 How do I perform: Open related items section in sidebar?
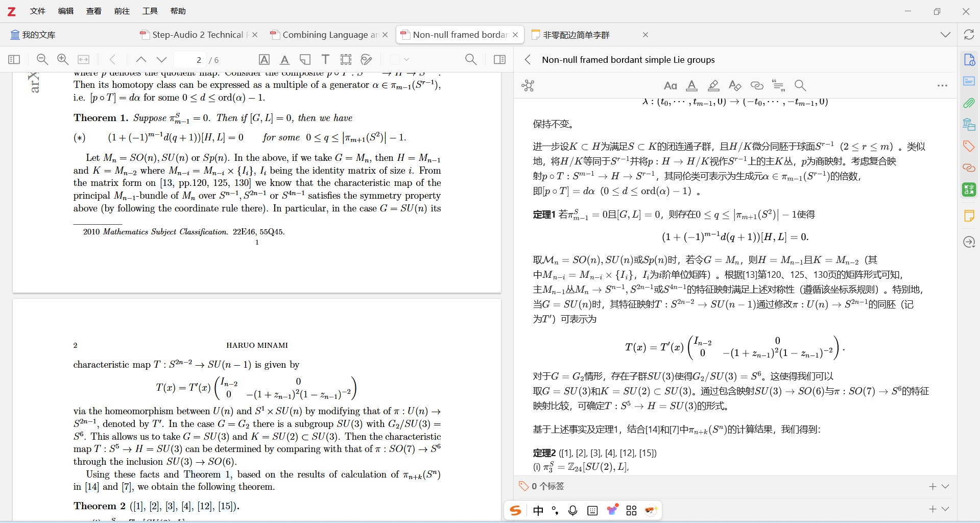coord(969,168)
